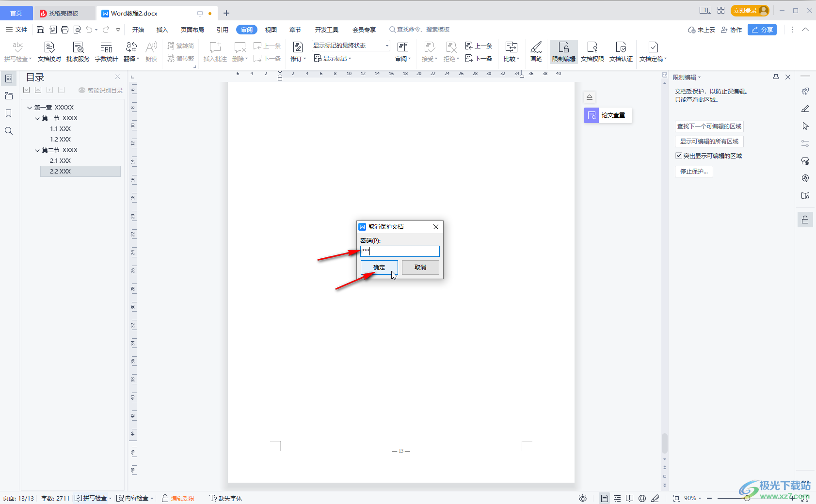Viewport: 816px width, 504px height.
Task: Click the undo arrow icon
Action: click(89, 30)
